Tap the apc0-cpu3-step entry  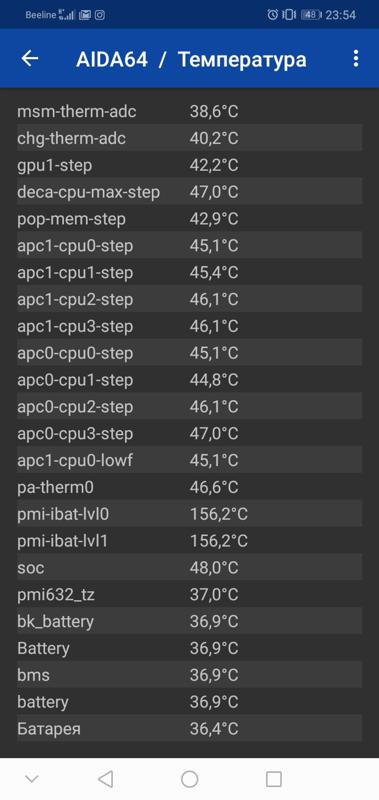tap(189, 434)
